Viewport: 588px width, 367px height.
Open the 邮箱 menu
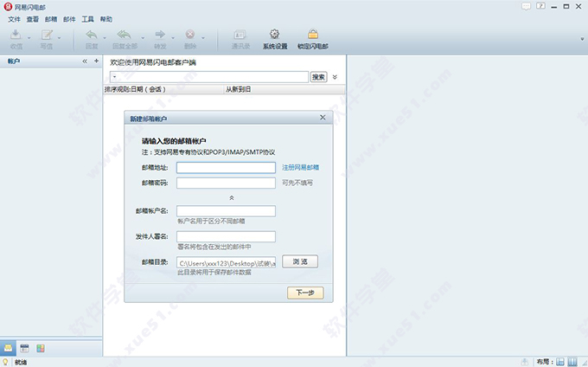pos(51,19)
